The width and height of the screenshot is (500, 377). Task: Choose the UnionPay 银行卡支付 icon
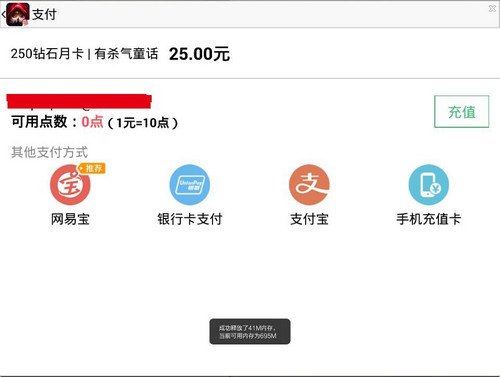[x=190, y=184]
